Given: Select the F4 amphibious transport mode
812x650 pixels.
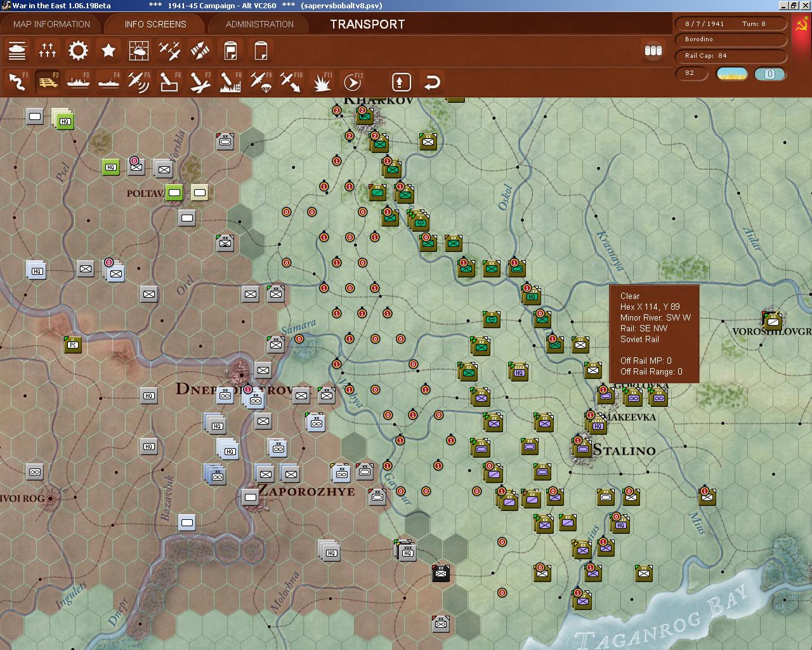Looking at the screenshot, I should tap(108, 82).
